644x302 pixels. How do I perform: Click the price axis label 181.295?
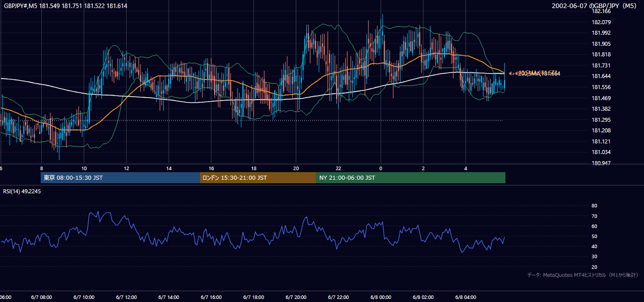[x=601, y=120]
